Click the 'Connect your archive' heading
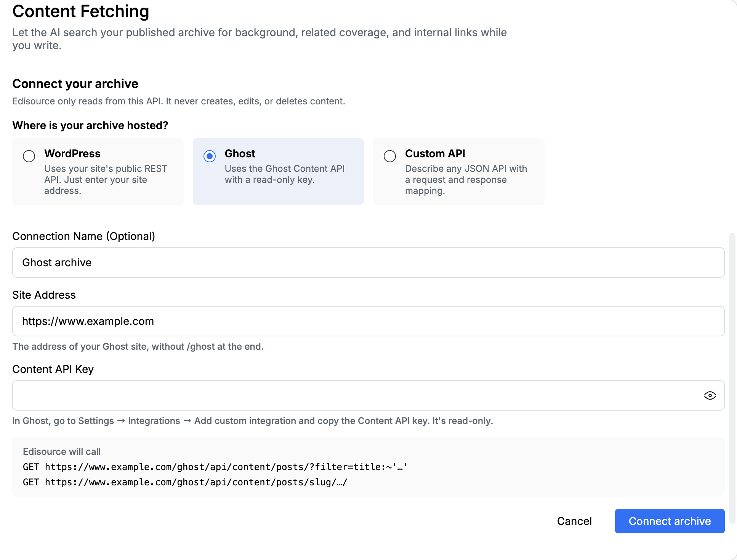 coord(75,84)
